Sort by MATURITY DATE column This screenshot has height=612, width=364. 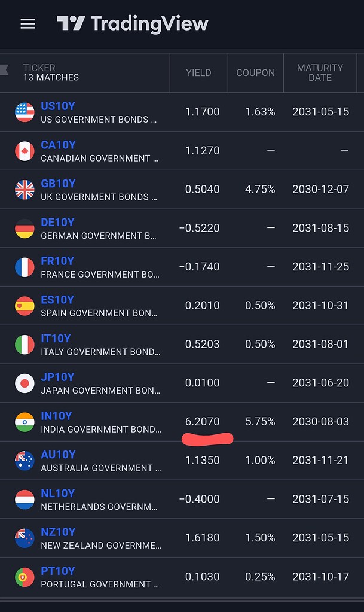(x=320, y=72)
